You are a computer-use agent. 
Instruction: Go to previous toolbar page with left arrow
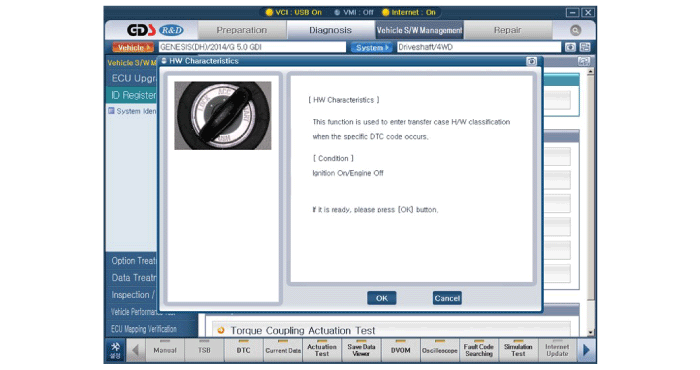(x=135, y=350)
